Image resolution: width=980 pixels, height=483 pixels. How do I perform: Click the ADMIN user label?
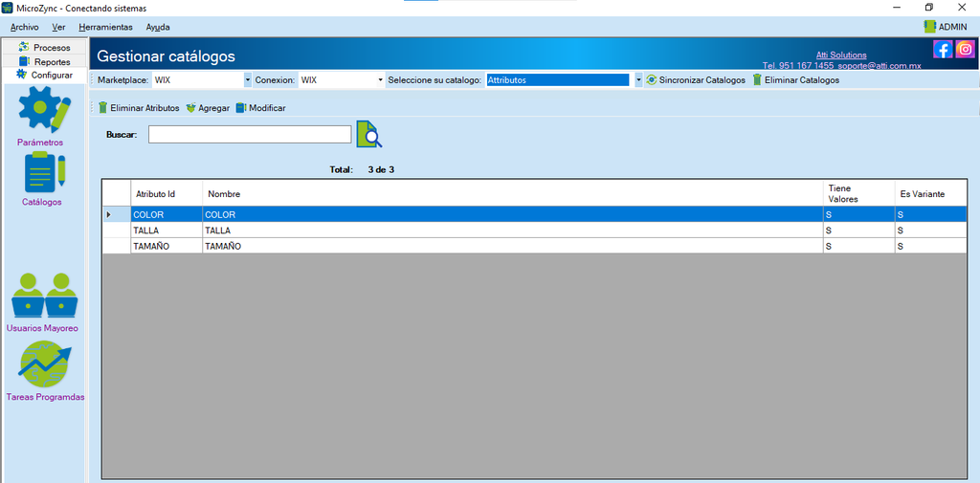tap(952, 28)
